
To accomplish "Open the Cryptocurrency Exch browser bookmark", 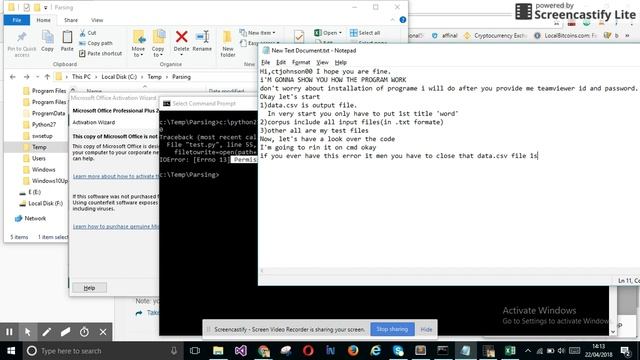I will (x=496, y=36).
